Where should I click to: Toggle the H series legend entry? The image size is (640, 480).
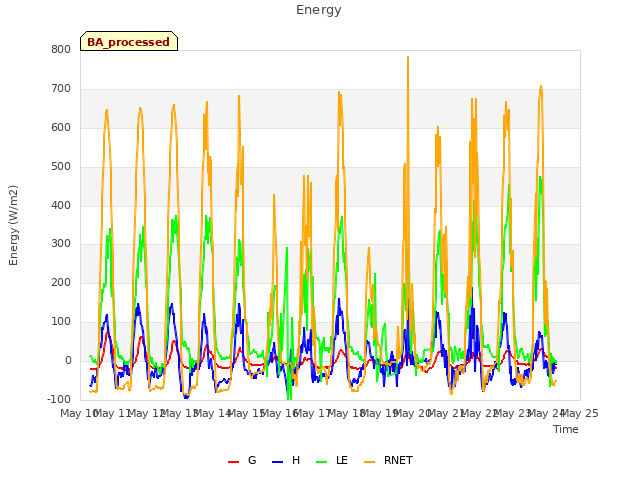pos(286,460)
